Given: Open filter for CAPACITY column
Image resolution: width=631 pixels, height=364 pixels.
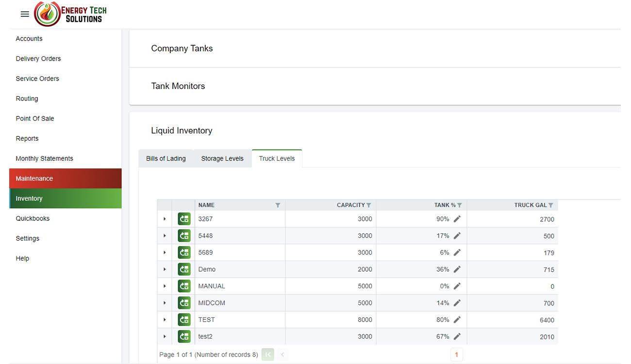Looking at the screenshot, I should (x=369, y=205).
